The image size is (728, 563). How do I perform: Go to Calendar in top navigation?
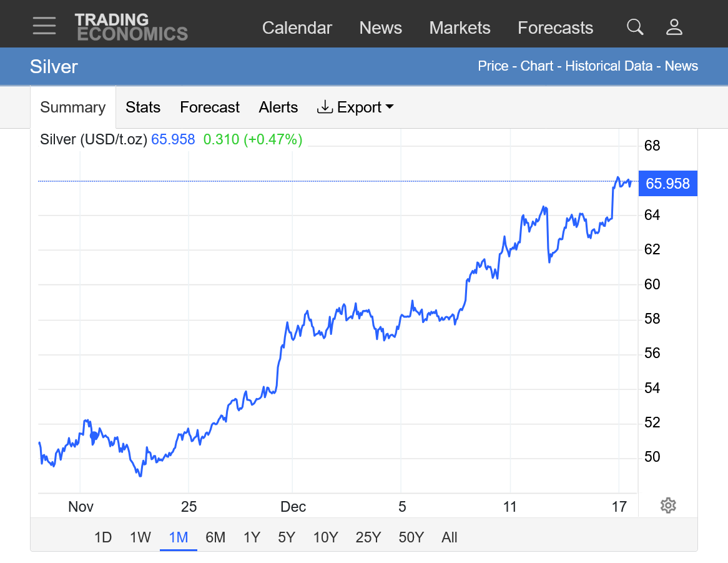297,28
